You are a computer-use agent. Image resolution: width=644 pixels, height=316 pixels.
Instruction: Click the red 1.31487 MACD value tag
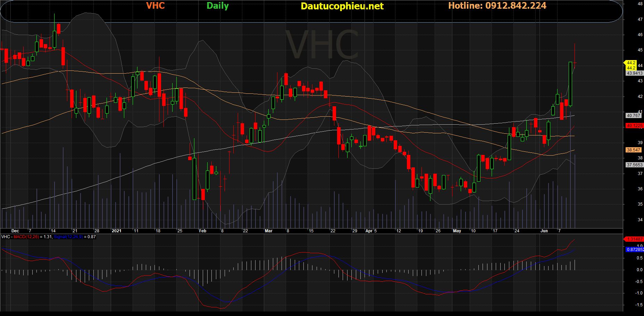coord(634,239)
